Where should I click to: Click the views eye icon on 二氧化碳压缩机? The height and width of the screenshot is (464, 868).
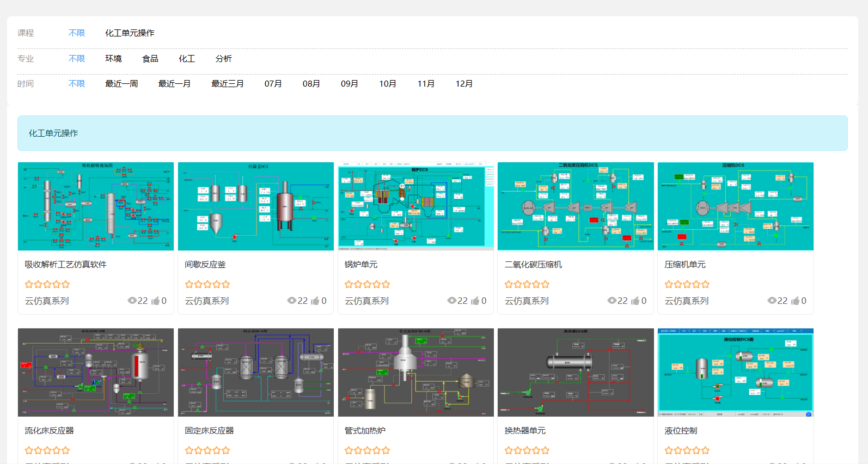point(612,301)
